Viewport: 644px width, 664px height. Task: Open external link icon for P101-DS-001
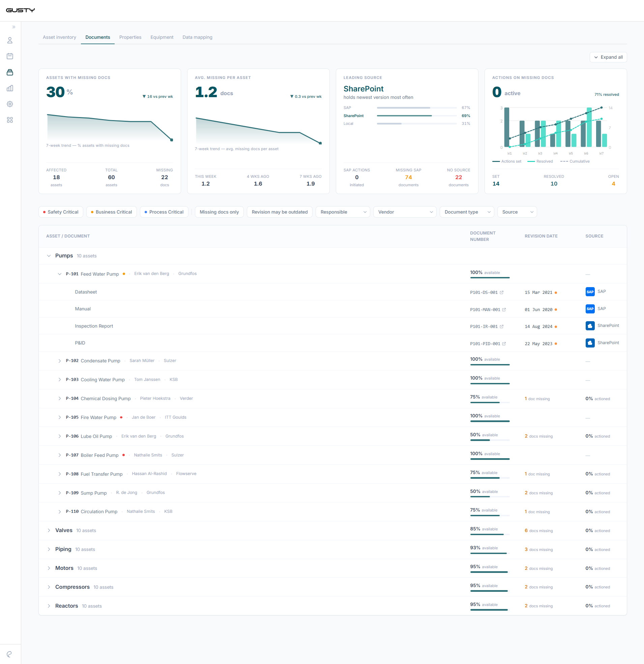[502, 293]
